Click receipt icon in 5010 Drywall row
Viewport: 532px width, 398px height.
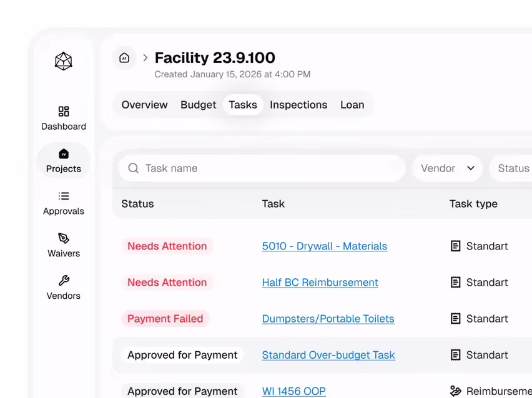click(455, 246)
